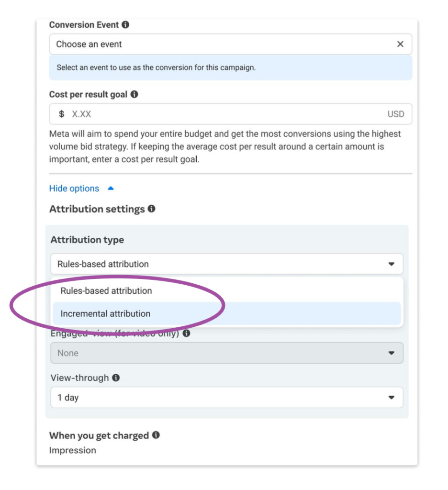
Task: Clear the Choose an event field
Action: tap(401, 44)
